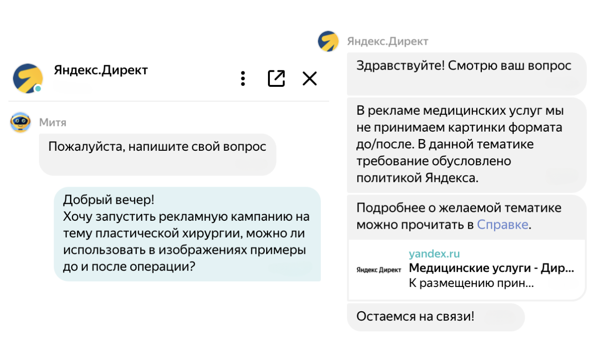This screenshot has width=607, height=364.
Task: Select the 'Пожалуйста, напишите свой вопрос' message
Action: (x=157, y=147)
